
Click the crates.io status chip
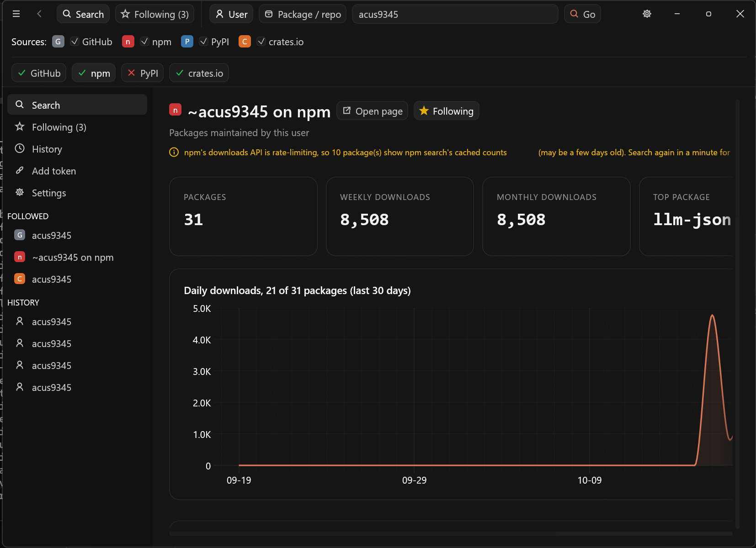coord(199,73)
